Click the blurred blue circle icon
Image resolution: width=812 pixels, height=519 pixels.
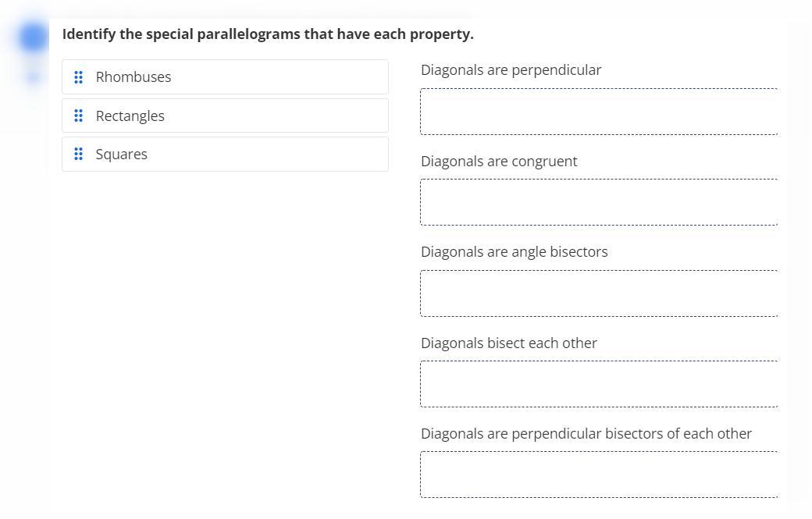pyautogui.click(x=34, y=37)
